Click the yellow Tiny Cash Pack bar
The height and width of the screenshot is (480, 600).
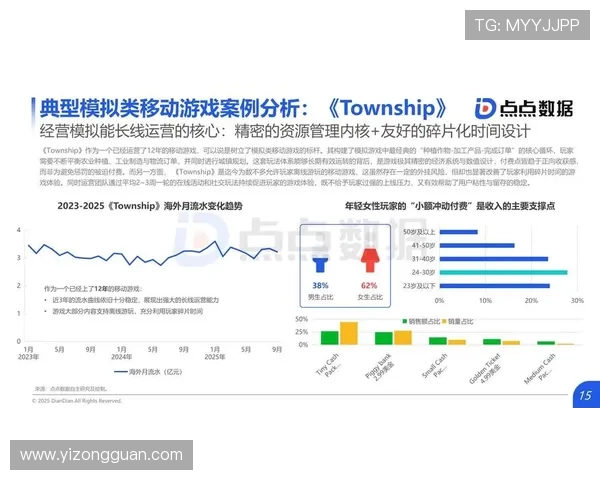pos(349,333)
